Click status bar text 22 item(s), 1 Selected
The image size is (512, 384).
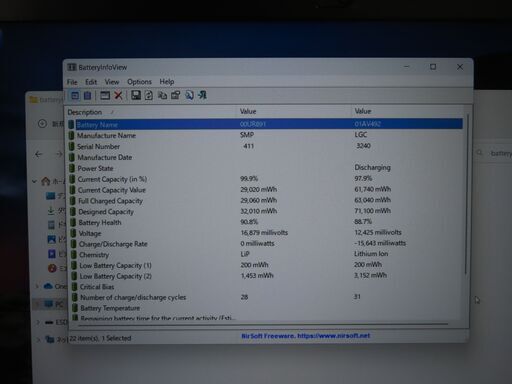coord(100,338)
